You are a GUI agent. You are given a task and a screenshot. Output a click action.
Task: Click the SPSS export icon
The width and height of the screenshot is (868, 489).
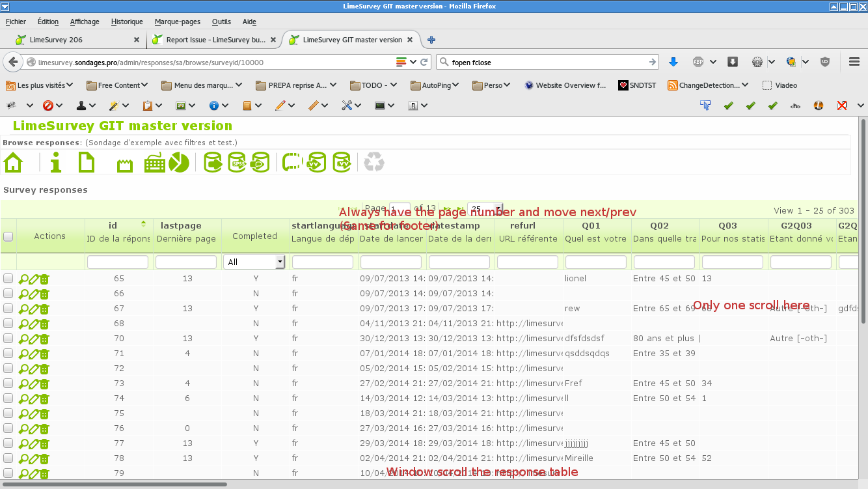(237, 163)
